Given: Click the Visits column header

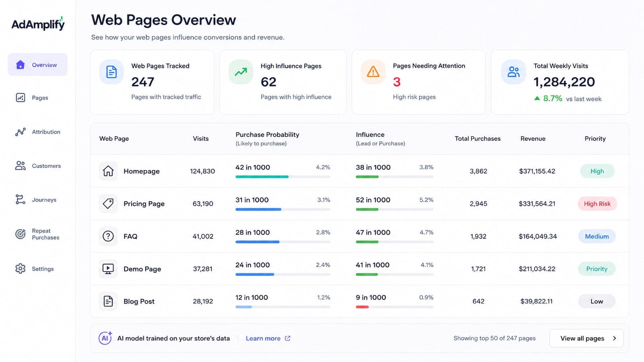Looking at the screenshot, I should [x=200, y=138].
